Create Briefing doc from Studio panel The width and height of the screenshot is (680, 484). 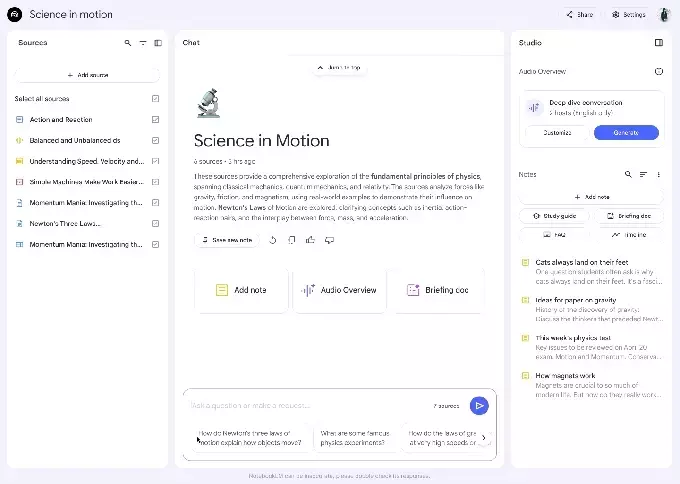pyautogui.click(x=629, y=216)
